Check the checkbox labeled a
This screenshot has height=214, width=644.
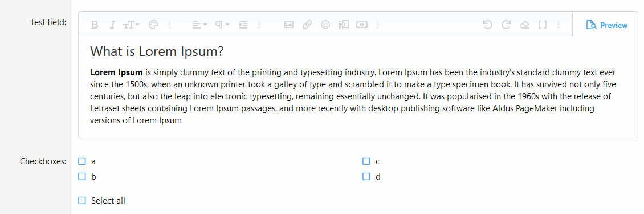point(82,161)
